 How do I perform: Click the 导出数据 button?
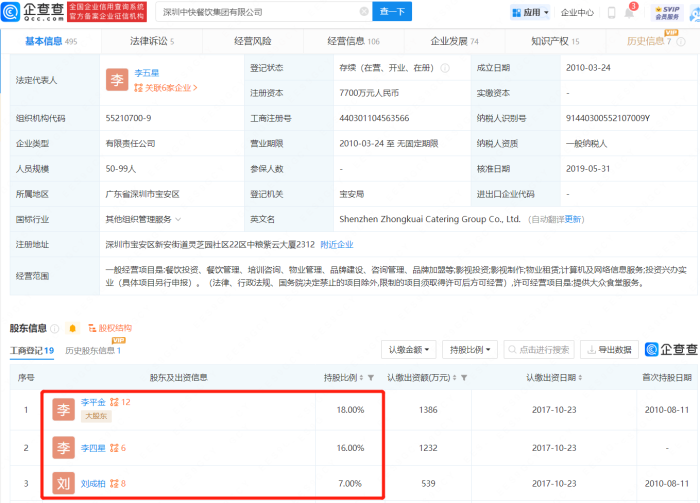609,349
